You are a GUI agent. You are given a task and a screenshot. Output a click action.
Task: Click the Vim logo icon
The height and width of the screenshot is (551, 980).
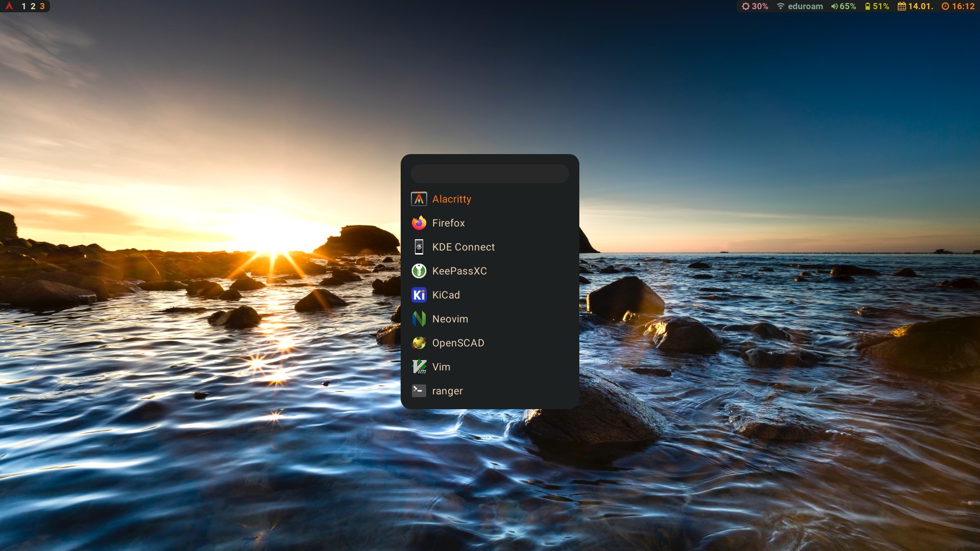click(x=419, y=367)
